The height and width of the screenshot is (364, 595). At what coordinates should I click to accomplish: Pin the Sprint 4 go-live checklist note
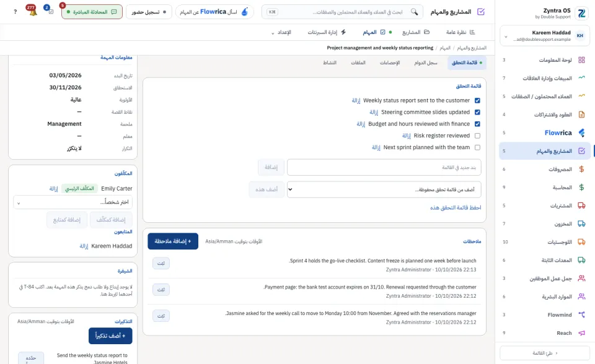pyautogui.click(x=161, y=263)
